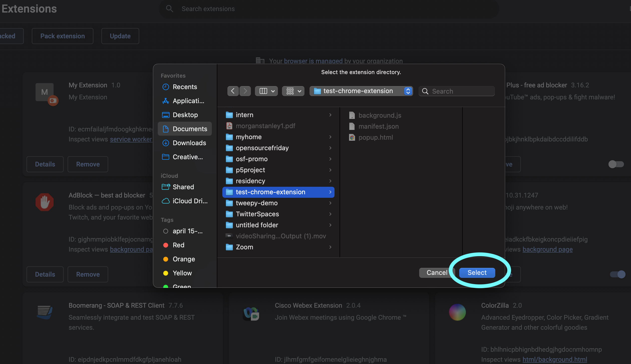631x364 pixels.
Task: Select Documents in the Favorites sidebar
Action: [190, 129]
